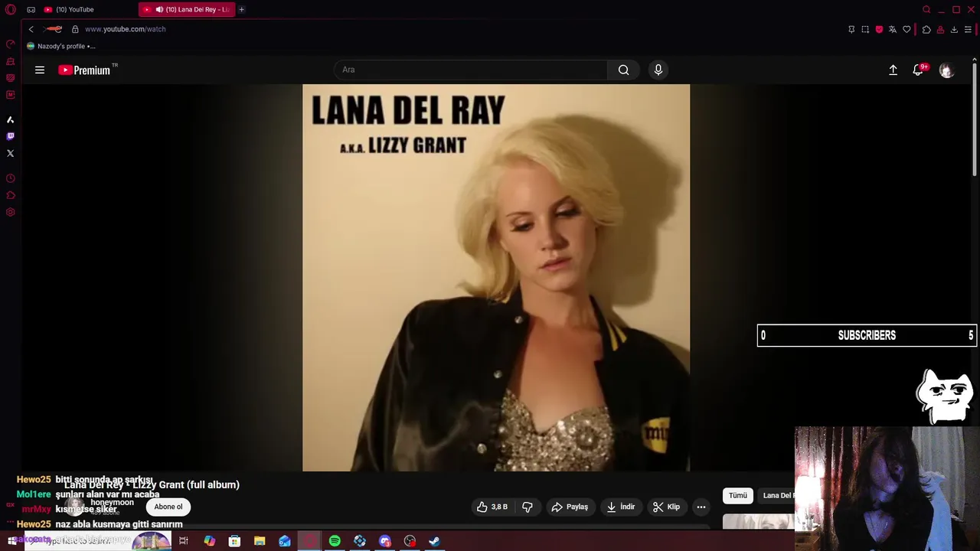Open the tab islands workspace icon

(x=31, y=9)
